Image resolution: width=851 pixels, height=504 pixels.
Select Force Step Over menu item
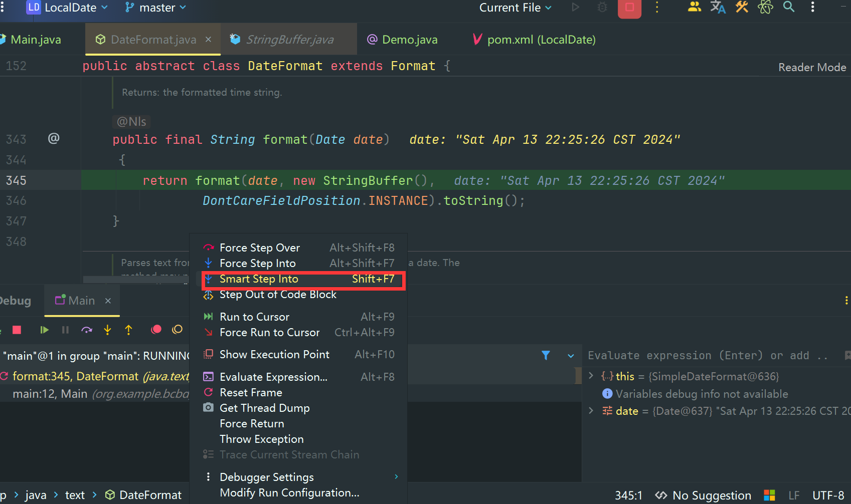tap(299, 247)
